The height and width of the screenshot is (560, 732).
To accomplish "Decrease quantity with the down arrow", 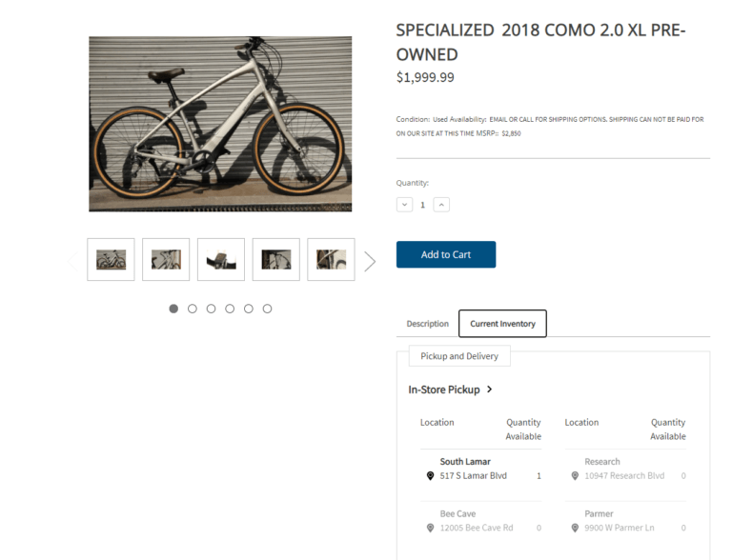I will 404,205.
